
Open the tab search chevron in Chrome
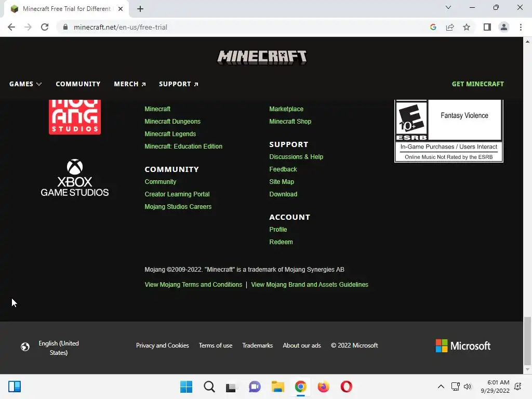(x=448, y=7)
